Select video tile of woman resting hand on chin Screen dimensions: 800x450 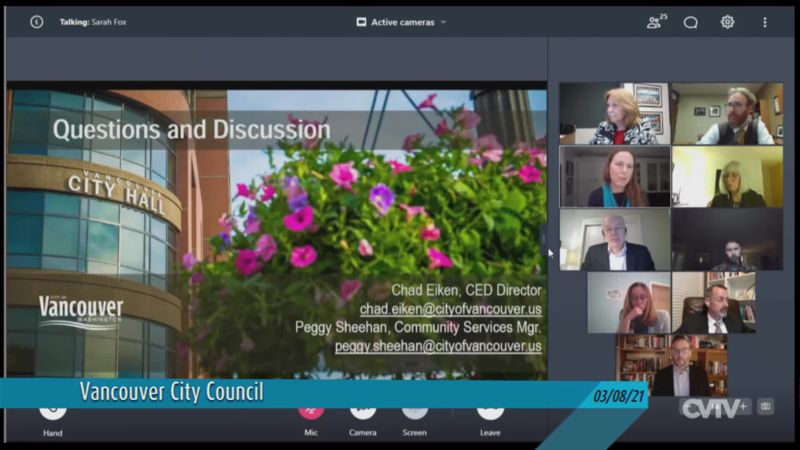tap(629, 303)
